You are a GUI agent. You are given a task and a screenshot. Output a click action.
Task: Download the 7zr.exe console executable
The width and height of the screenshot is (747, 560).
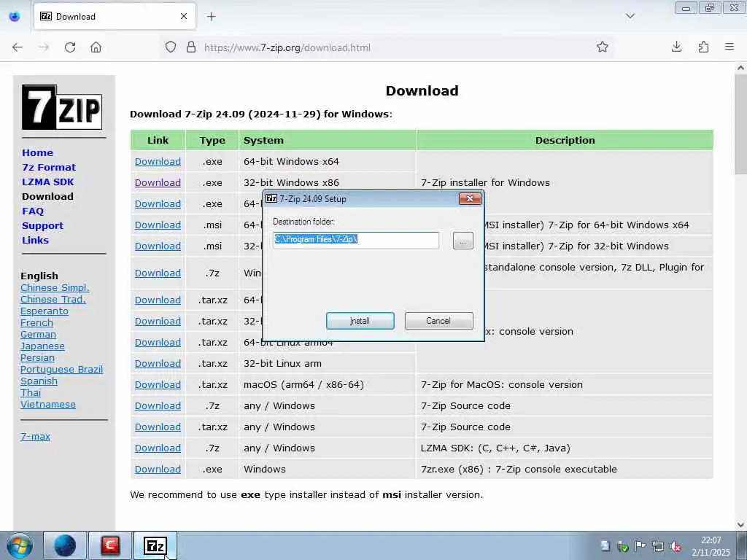pyautogui.click(x=158, y=469)
